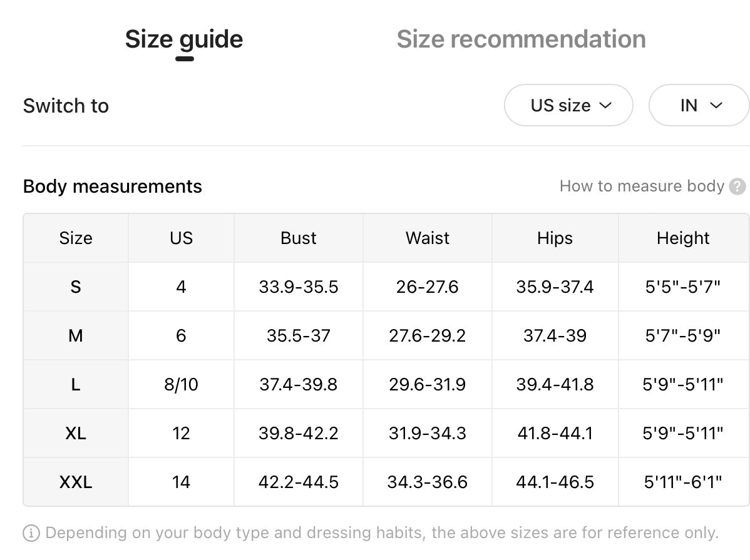This screenshot has width=750, height=560.
Task: Click the chevron arrow in US size
Action: tap(605, 105)
